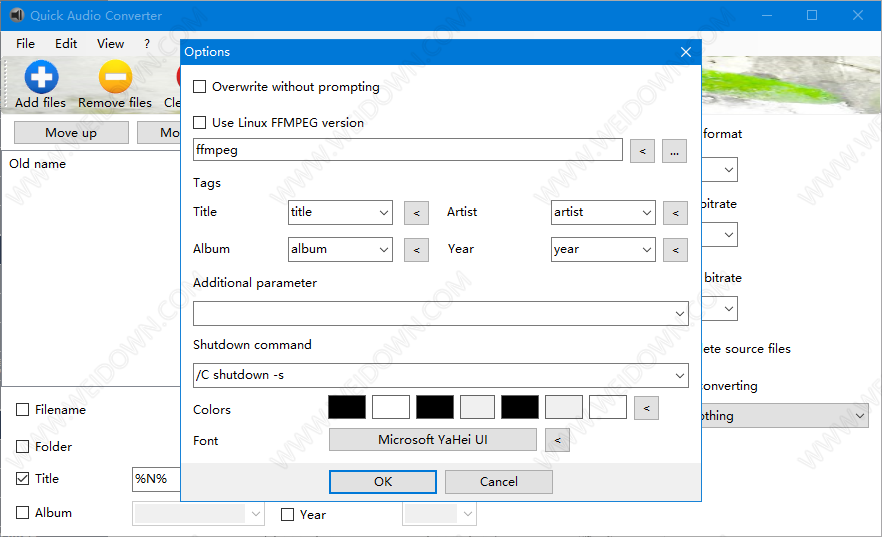
Task: Reset ffmpeg path with its arrow button
Action: pos(643,151)
